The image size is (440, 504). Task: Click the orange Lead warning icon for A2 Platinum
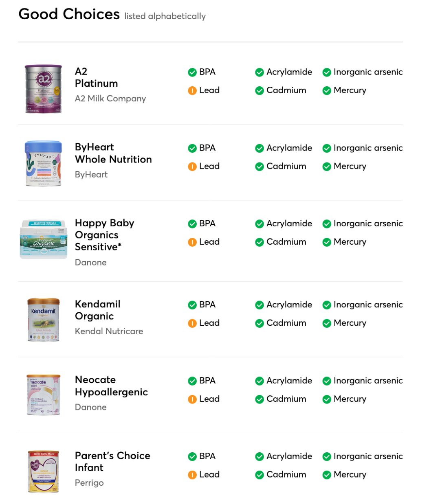(x=192, y=91)
